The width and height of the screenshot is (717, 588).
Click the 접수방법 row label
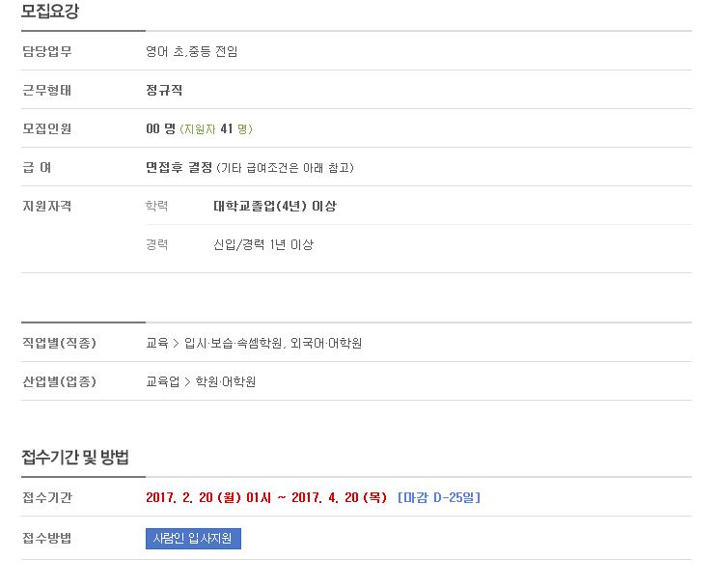click(x=47, y=538)
